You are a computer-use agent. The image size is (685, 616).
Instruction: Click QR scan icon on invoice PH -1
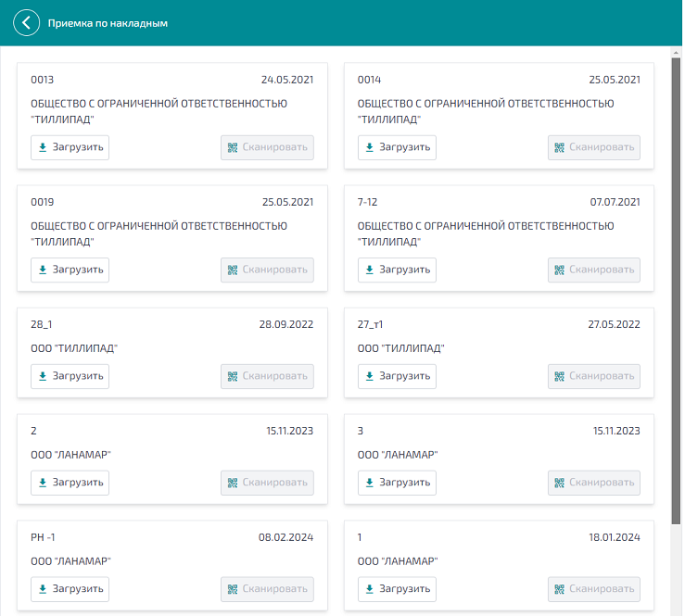233,589
